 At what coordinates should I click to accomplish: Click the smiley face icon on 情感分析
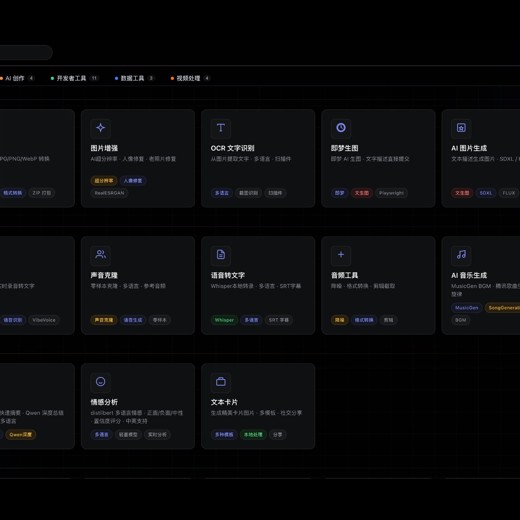(x=101, y=382)
